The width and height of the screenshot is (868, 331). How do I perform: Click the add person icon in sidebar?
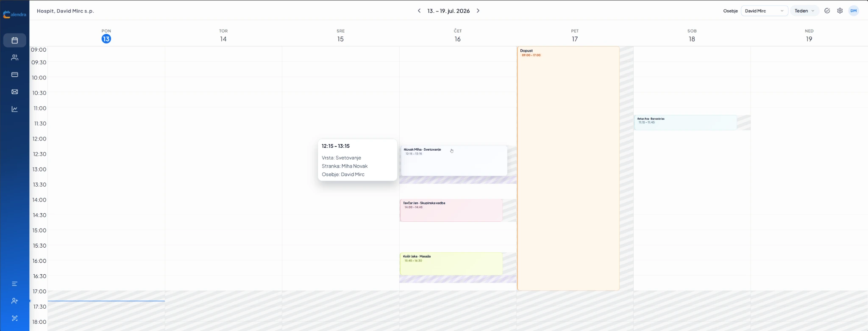click(x=15, y=301)
